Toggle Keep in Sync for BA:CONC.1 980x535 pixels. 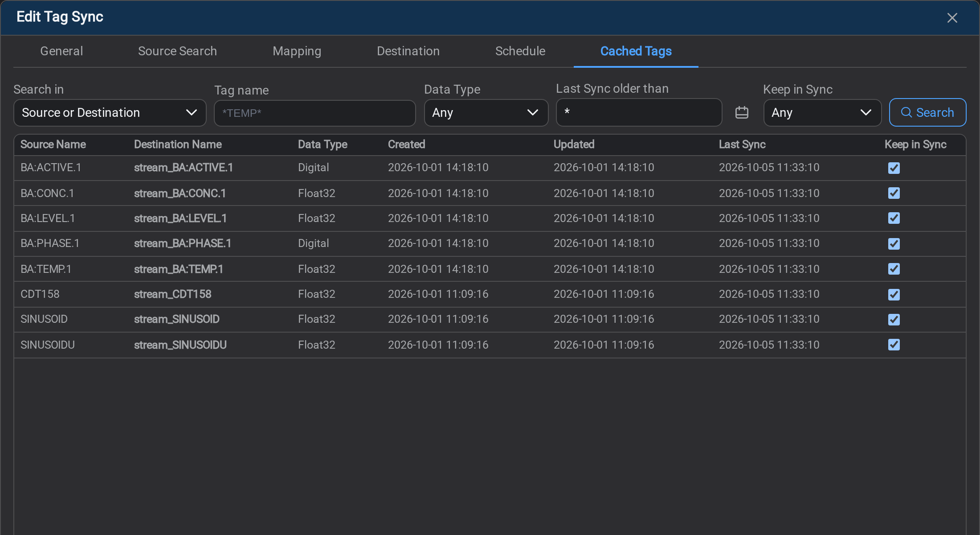894,193
